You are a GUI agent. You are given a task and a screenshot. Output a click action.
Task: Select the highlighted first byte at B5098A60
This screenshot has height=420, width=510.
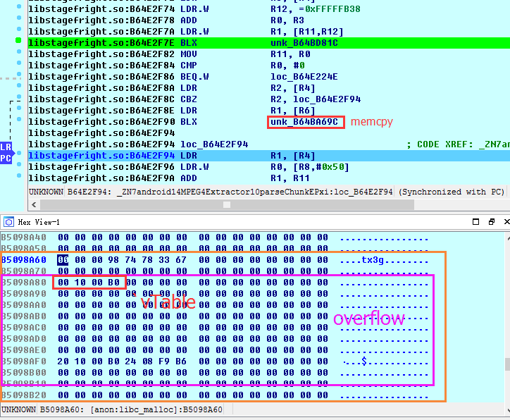click(63, 260)
